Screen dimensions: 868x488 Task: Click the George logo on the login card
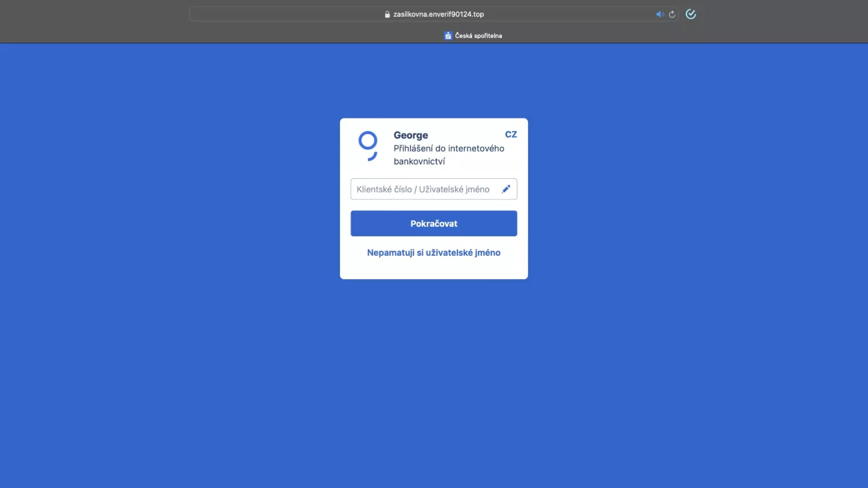(x=368, y=146)
